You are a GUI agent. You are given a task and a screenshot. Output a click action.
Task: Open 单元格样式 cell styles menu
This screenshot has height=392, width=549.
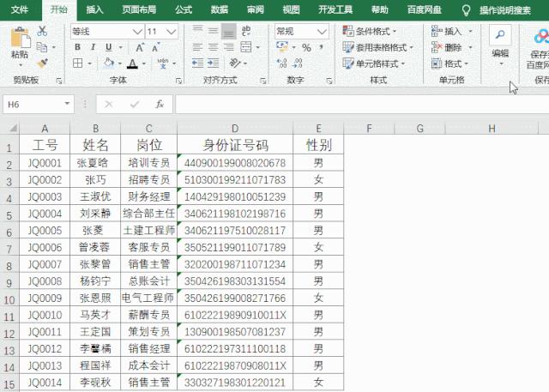pyautogui.click(x=374, y=63)
